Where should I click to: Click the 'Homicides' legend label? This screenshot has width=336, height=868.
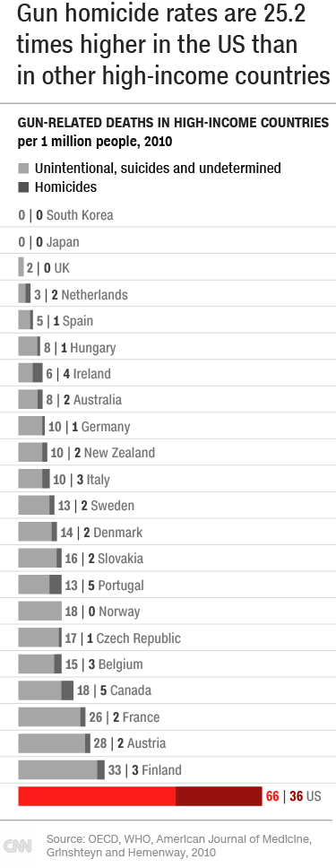tap(66, 187)
